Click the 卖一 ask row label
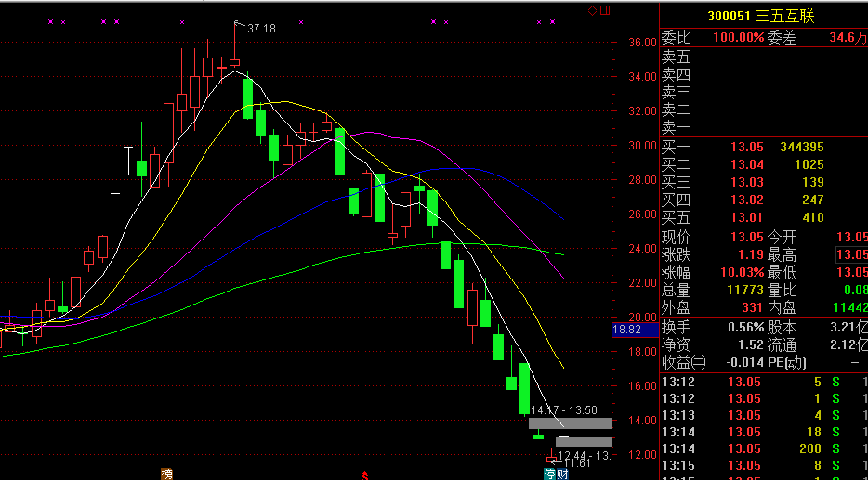This screenshot has height=480, width=868. tap(676, 128)
